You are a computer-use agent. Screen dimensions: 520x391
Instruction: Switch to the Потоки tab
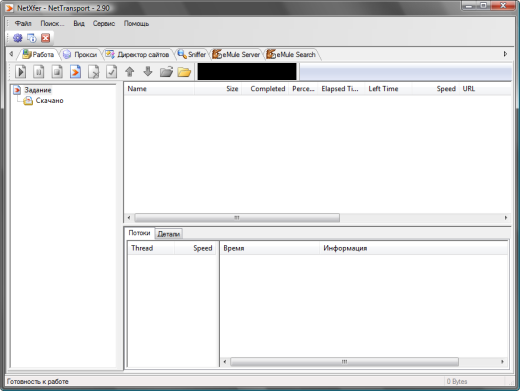coord(139,233)
